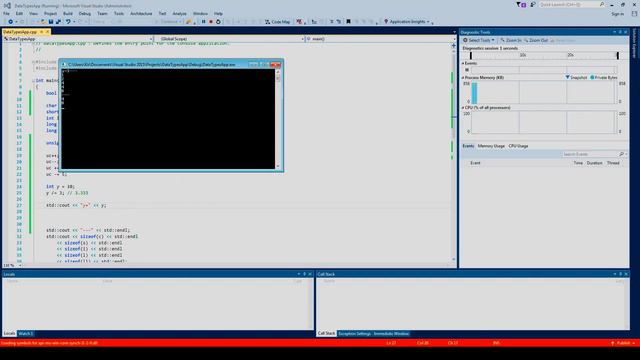Click the Save file icon in toolbar
Viewport: 640px width, 360px height.
(51, 22)
